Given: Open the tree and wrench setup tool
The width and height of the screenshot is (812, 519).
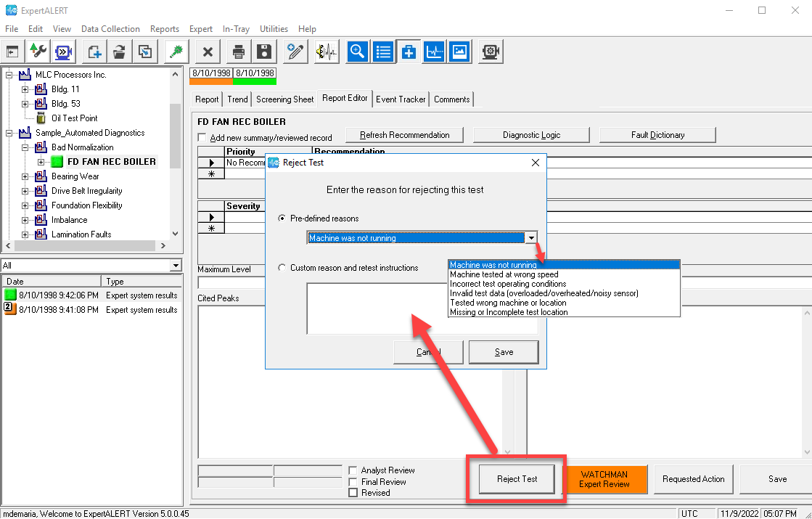Looking at the screenshot, I should point(38,52).
